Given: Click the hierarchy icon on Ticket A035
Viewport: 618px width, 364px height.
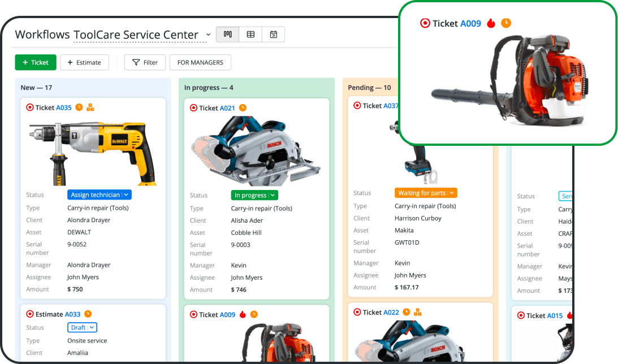Looking at the screenshot, I should click(90, 107).
